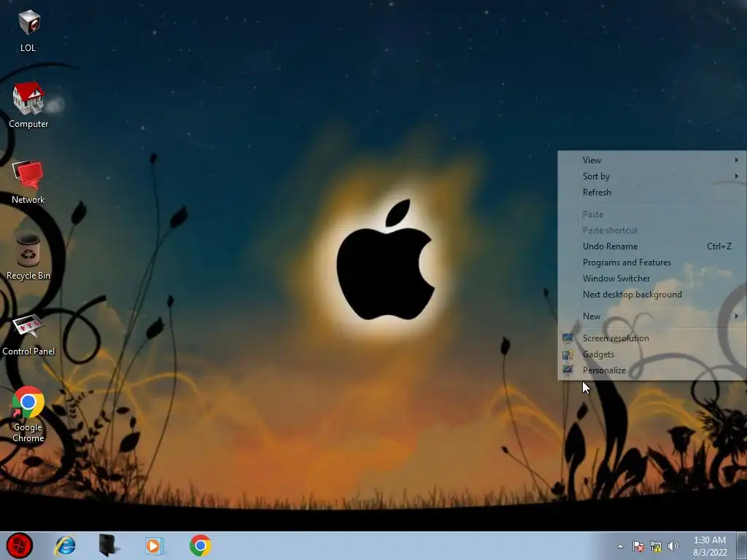Viewport: 747px width, 560px height.
Task: Expand the New submenu arrow
Action: coord(737,316)
